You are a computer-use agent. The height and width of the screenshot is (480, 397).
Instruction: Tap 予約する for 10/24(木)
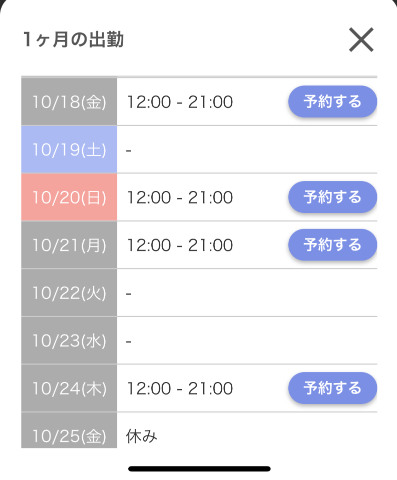pos(332,388)
